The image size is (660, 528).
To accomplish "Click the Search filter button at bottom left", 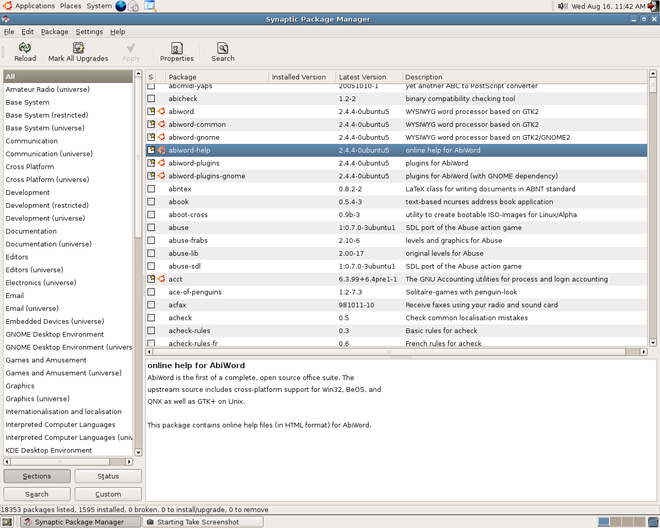I will [x=37, y=494].
